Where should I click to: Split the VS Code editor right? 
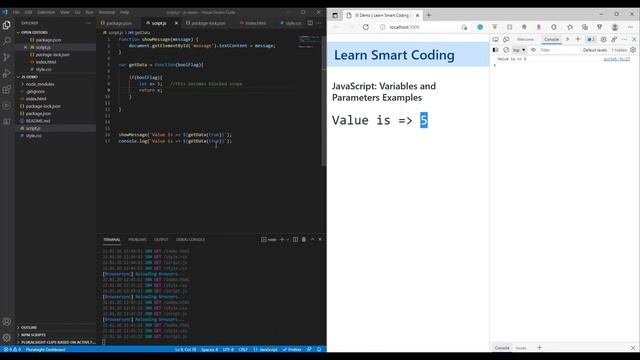point(310,23)
